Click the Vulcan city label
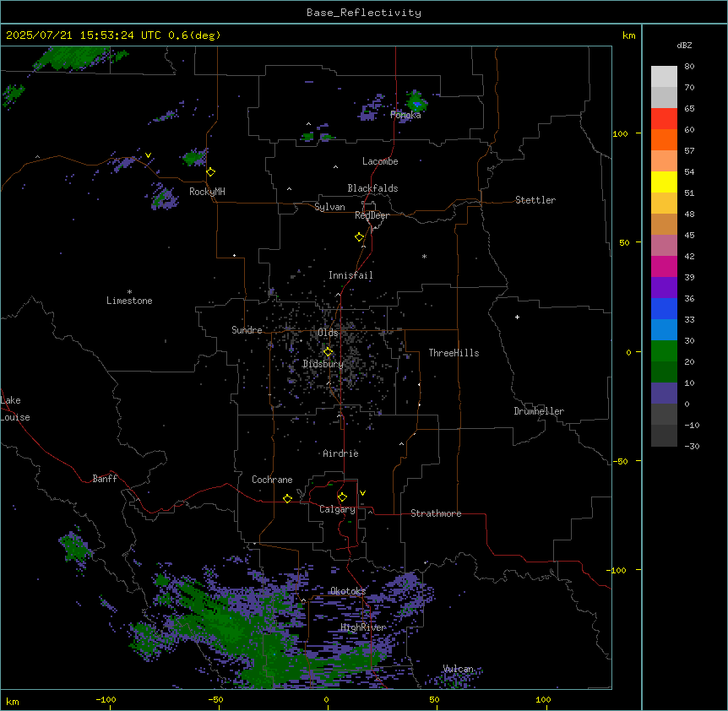Screen dimensions: 728x711 tap(459, 669)
